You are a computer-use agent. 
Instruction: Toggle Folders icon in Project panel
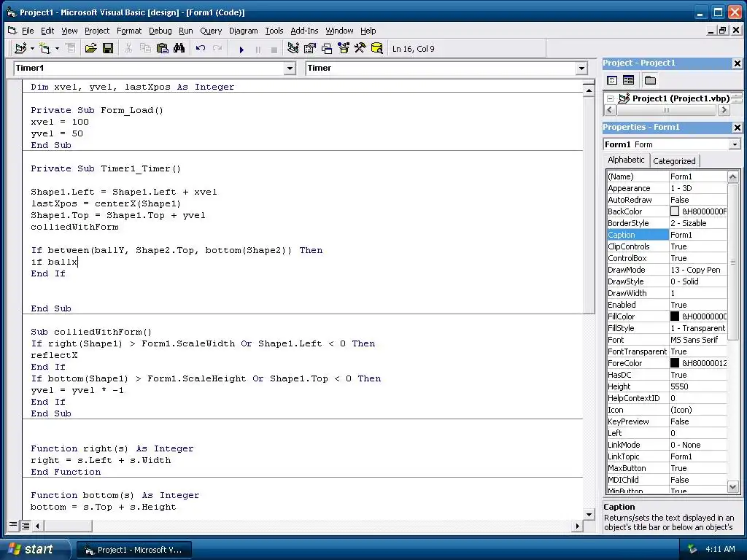pyautogui.click(x=650, y=80)
